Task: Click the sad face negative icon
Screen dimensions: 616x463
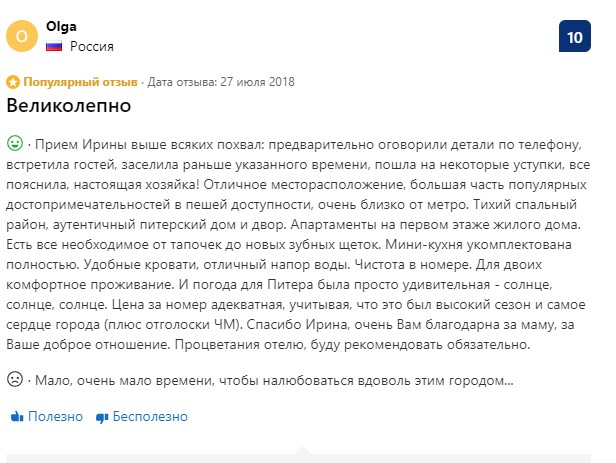Action: point(15,379)
